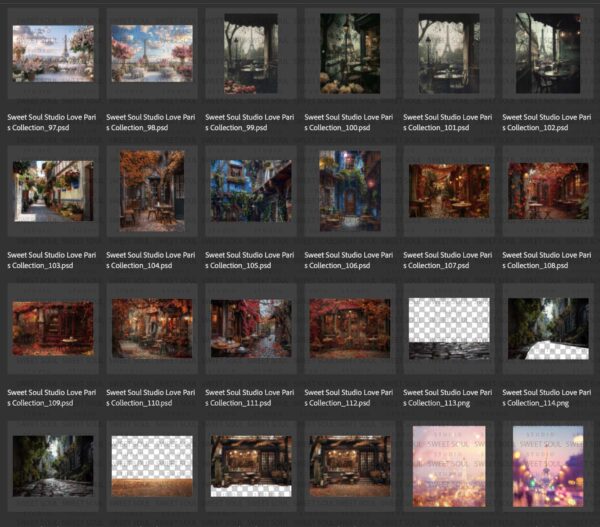
Task: Select thumbnail of Collection_114.png
Action: pyautogui.click(x=548, y=328)
